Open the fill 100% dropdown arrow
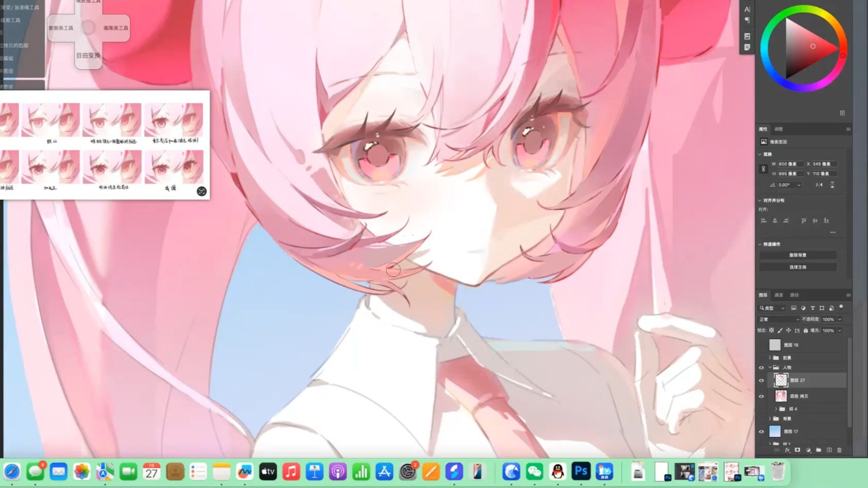This screenshot has width=868, height=488. [x=840, y=330]
